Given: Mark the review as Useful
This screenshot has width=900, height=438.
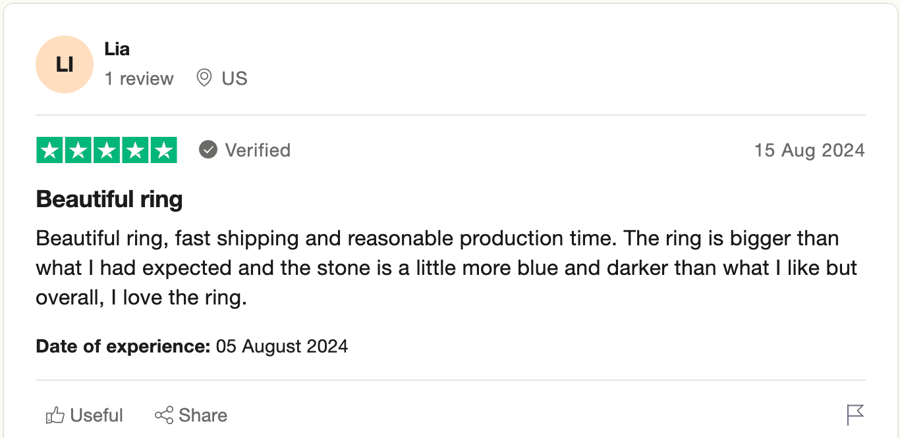Looking at the screenshot, I should coord(84,415).
